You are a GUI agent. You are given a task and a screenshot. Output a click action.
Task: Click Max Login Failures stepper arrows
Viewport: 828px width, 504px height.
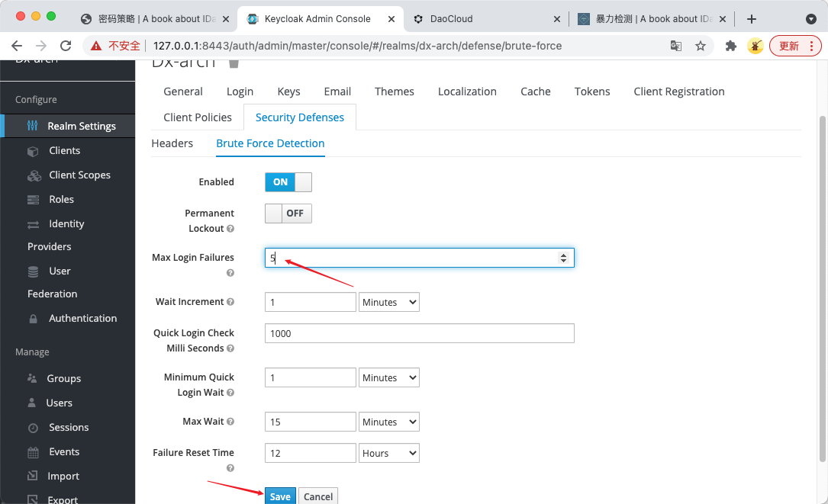563,258
